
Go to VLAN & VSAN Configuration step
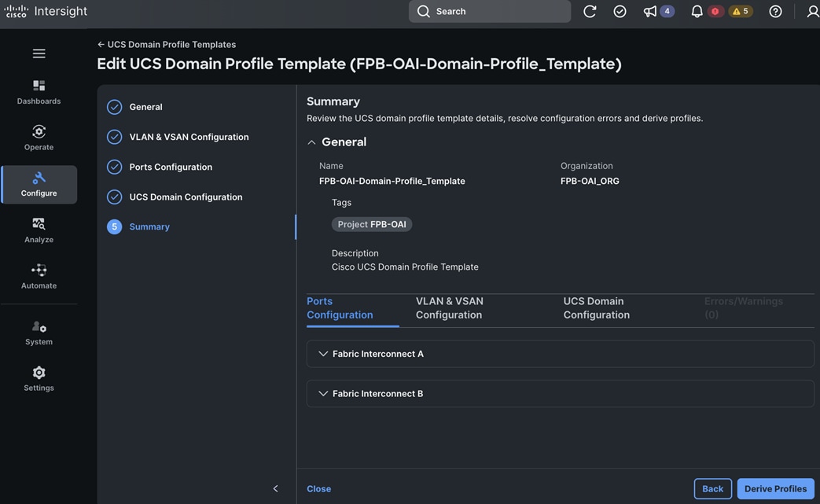189,137
